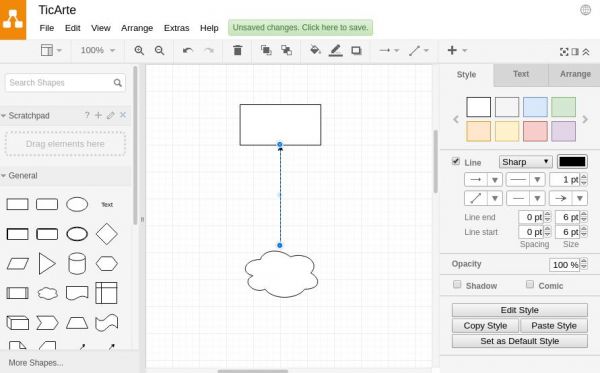Send selection to back icon

point(287,50)
